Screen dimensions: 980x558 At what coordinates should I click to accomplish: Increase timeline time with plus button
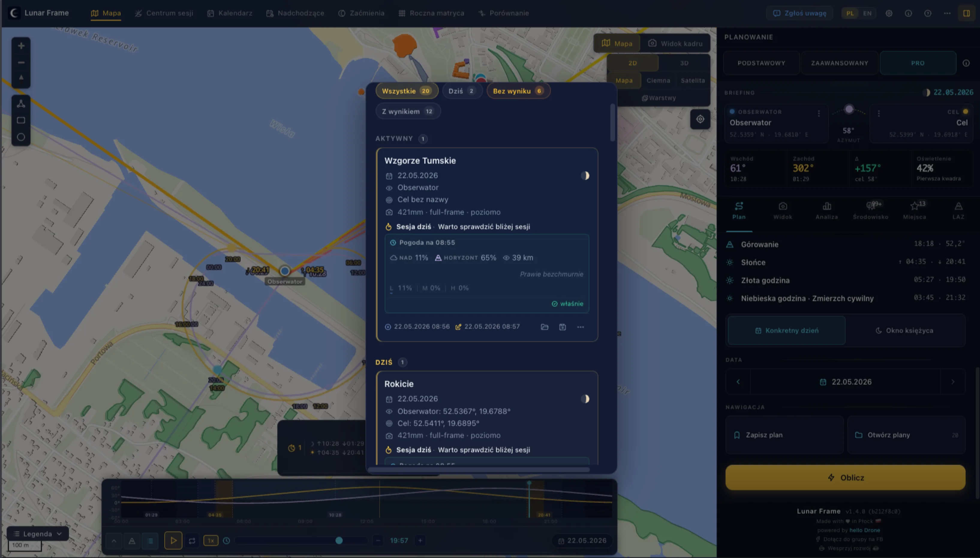coord(420,541)
